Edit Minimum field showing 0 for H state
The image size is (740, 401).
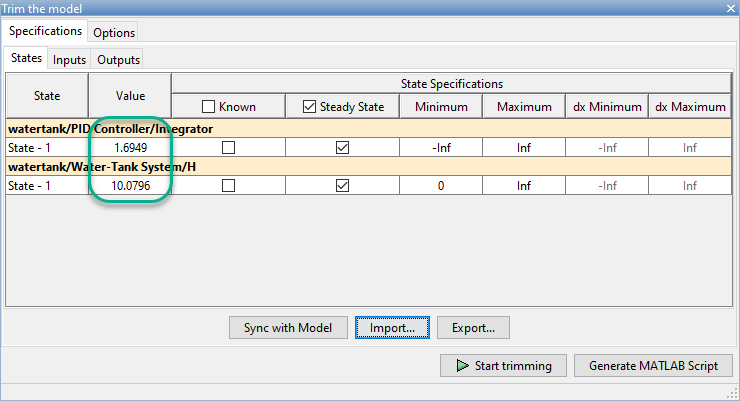(x=441, y=185)
